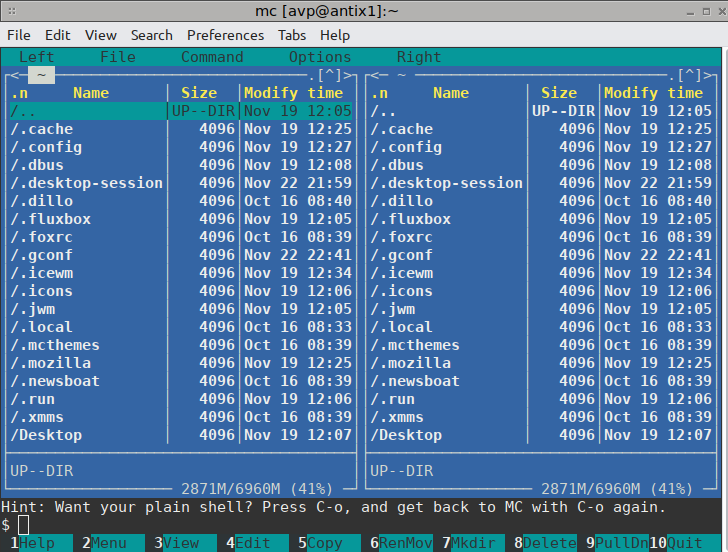Select /.mozilla in the left panel

[x=181, y=363]
